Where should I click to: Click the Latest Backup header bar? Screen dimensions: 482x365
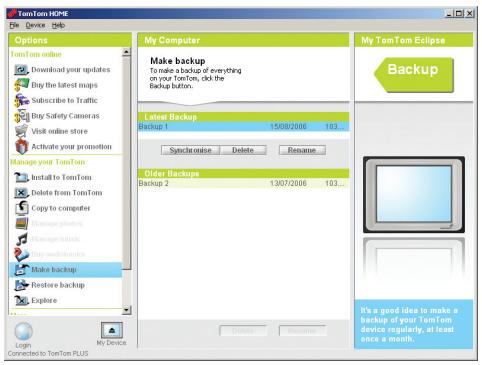point(243,117)
